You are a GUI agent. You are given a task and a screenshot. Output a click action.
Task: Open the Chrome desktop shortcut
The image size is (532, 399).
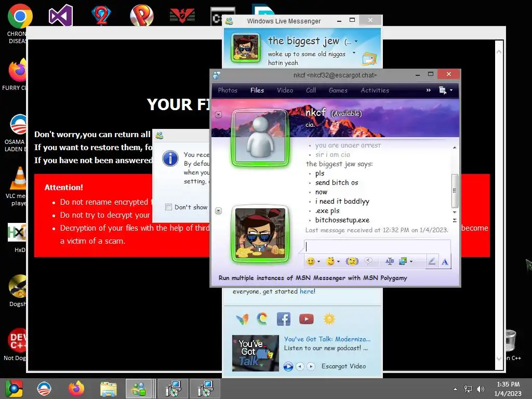[19, 16]
